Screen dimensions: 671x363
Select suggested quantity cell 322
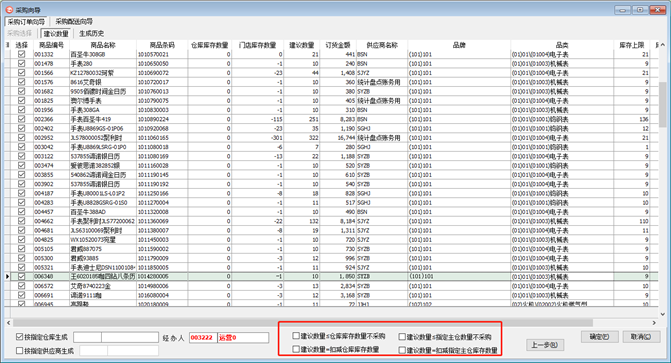(302, 138)
